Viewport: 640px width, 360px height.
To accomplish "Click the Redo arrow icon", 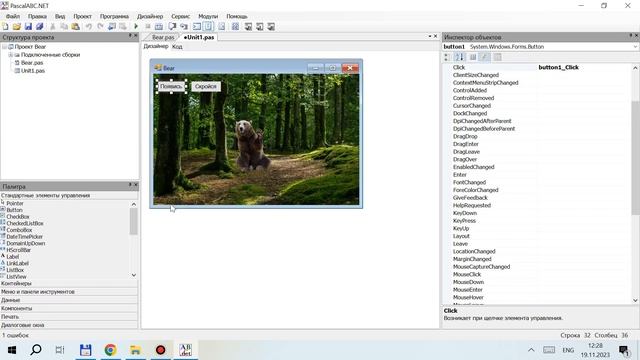I will pos(100,27).
